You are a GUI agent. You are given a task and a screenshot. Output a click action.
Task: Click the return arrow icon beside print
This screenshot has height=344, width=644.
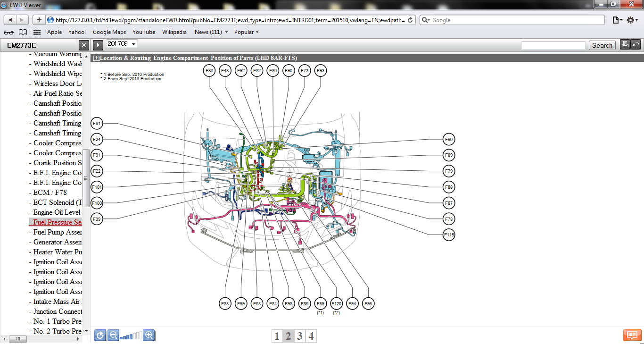pos(636,44)
